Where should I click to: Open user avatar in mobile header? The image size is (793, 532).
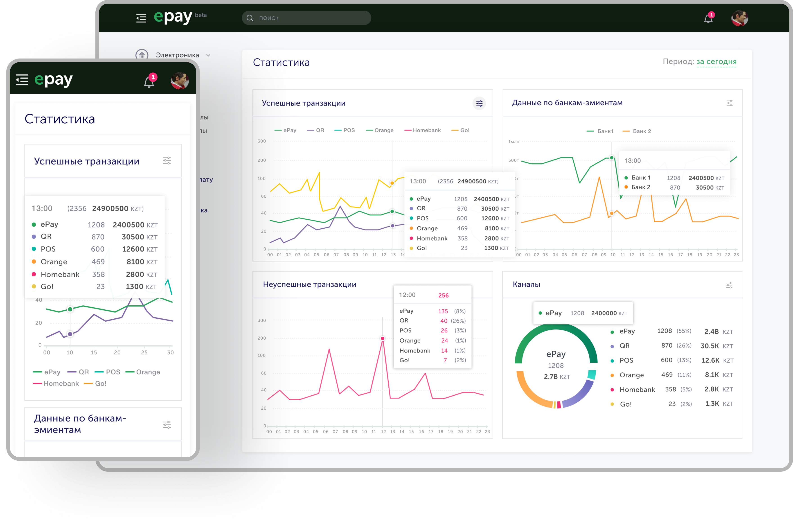coord(180,81)
